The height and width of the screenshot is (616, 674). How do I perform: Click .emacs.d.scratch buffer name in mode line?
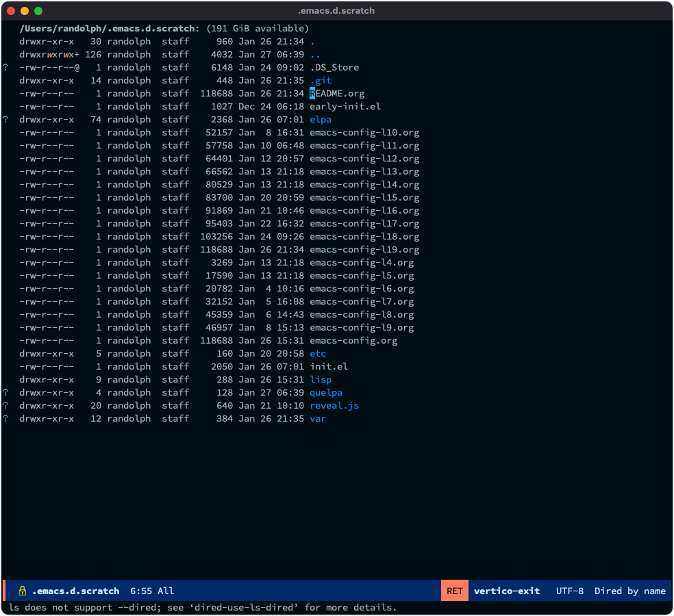75,591
